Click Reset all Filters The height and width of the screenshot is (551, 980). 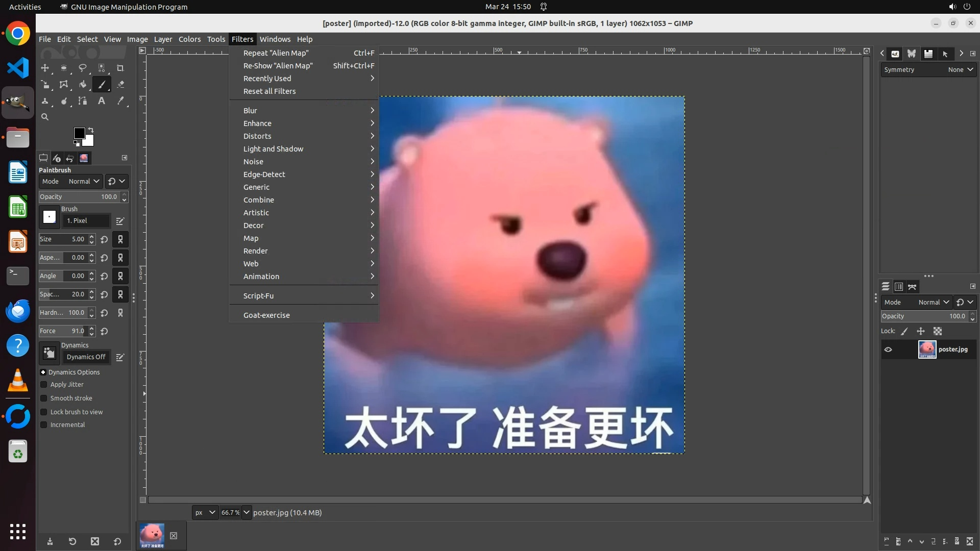[269, 91]
